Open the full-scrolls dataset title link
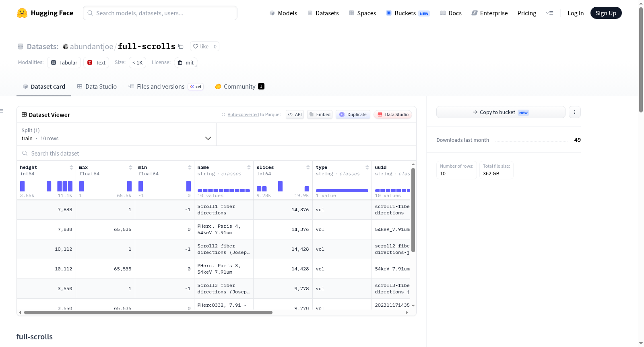The width and height of the screenshot is (644, 347). [147, 46]
